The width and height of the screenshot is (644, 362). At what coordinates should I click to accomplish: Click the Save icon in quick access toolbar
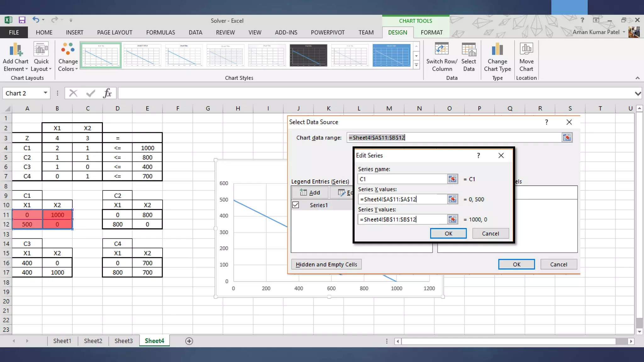(22, 20)
